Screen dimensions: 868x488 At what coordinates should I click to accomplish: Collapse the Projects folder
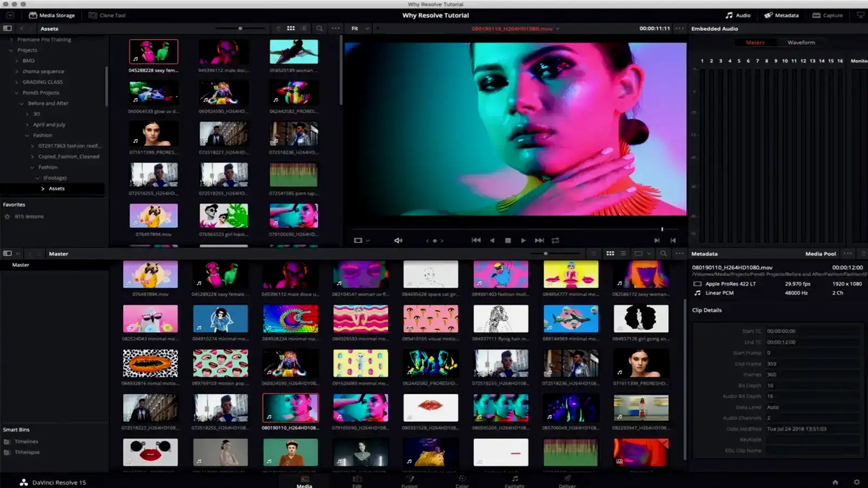tap(11, 50)
